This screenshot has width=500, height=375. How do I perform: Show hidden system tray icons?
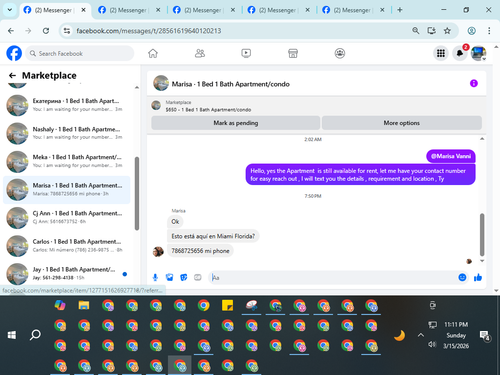coord(421,335)
